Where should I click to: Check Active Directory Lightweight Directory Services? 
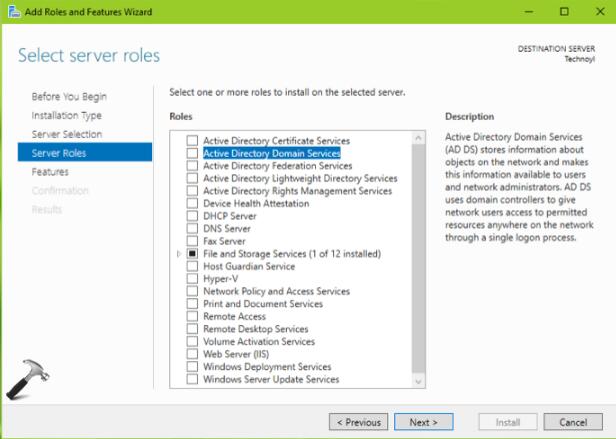click(192, 178)
